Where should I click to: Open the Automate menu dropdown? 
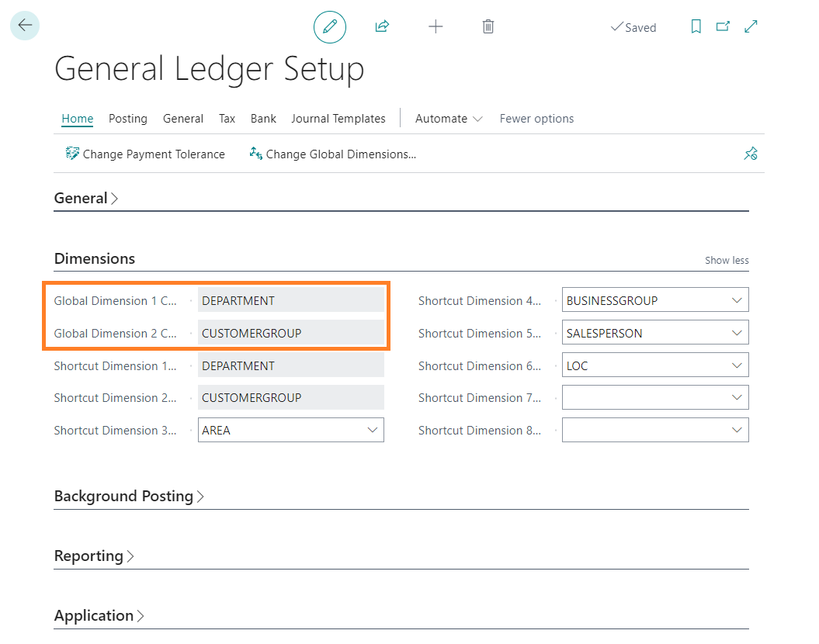click(448, 118)
